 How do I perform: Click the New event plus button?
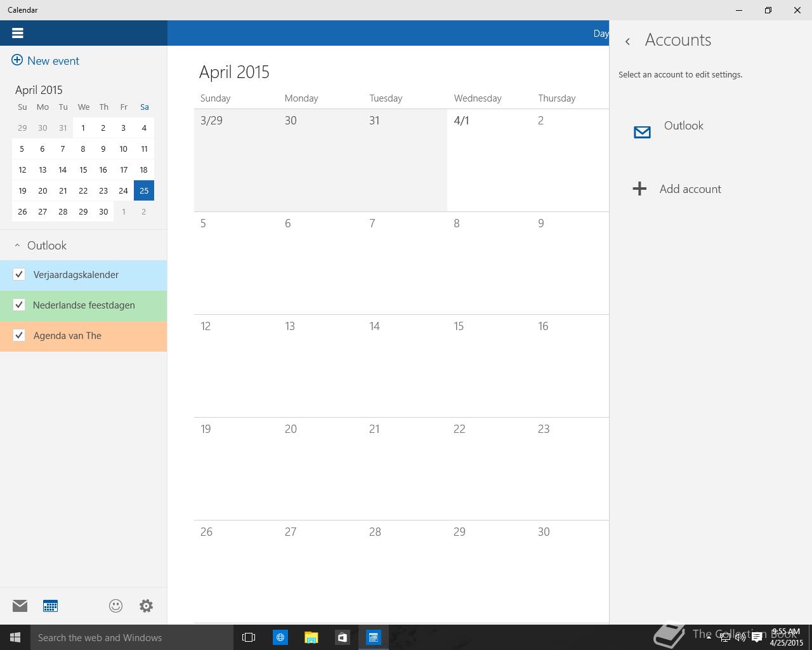tap(17, 60)
